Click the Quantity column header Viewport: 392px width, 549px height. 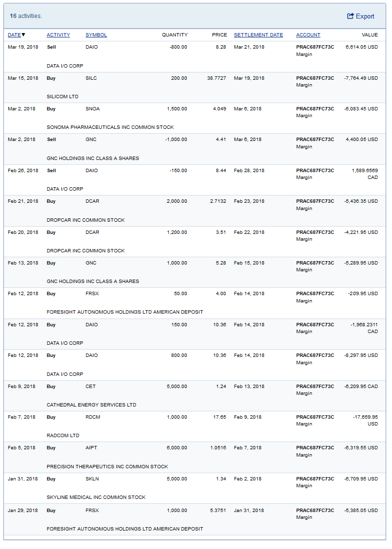175,35
